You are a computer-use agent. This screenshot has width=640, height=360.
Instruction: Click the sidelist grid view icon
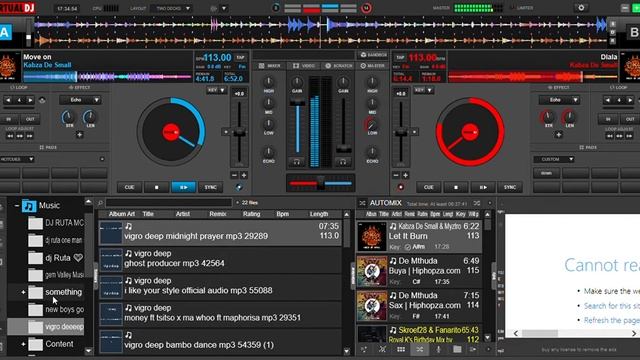coord(401,349)
